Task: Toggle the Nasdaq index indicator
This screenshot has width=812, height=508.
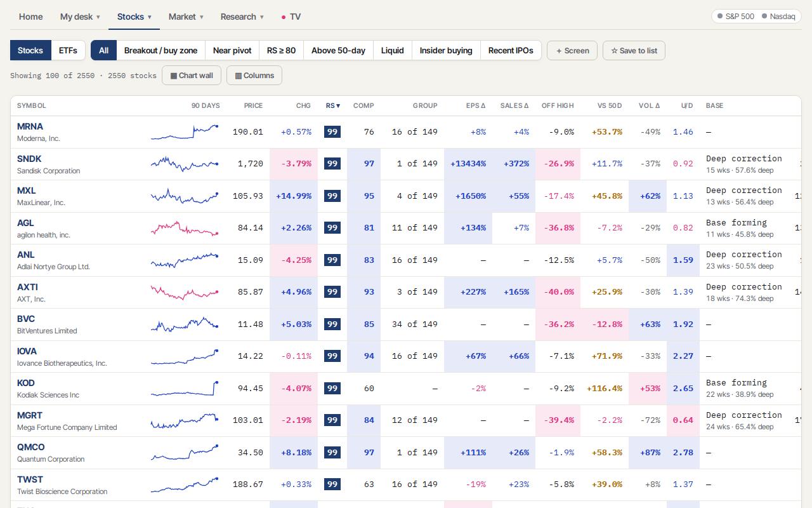Action: tap(778, 17)
